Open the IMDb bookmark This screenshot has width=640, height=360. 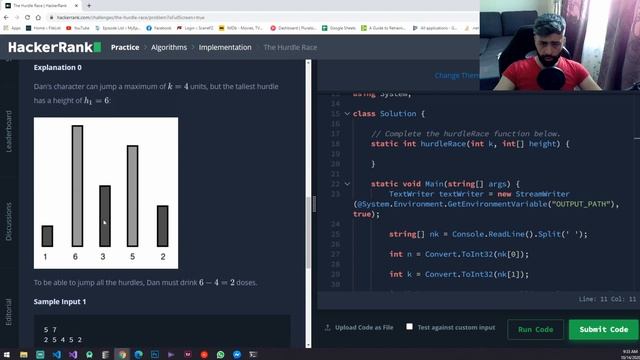(241, 28)
